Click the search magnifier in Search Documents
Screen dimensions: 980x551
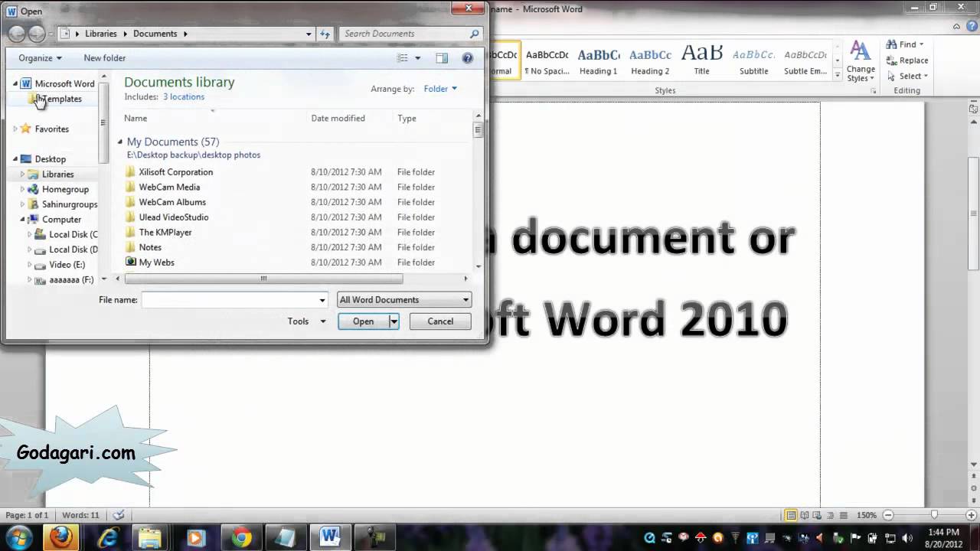474,34
